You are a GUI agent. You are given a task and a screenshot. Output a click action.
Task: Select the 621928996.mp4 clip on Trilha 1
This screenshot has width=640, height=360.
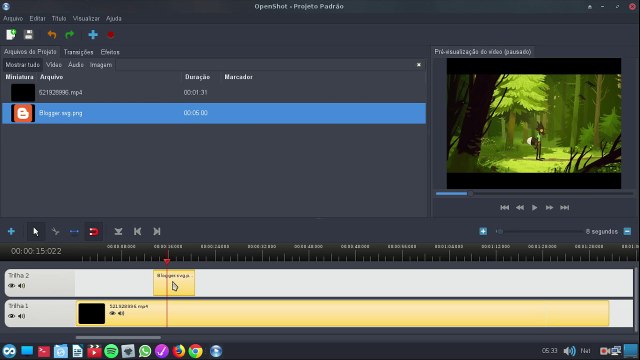click(342, 313)
